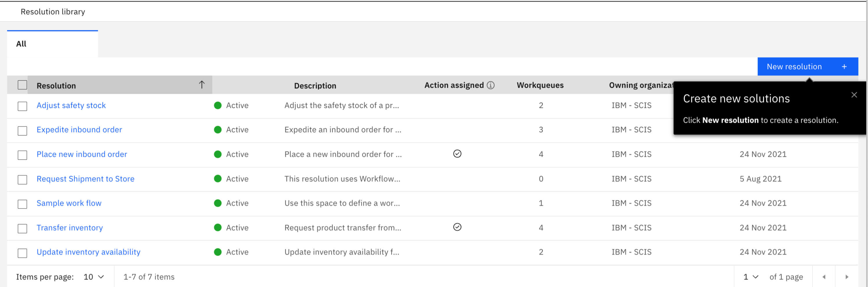The width and height of the screenshot is (868, 287).
Task: Click the New resolution button
Action: [794, 67]
